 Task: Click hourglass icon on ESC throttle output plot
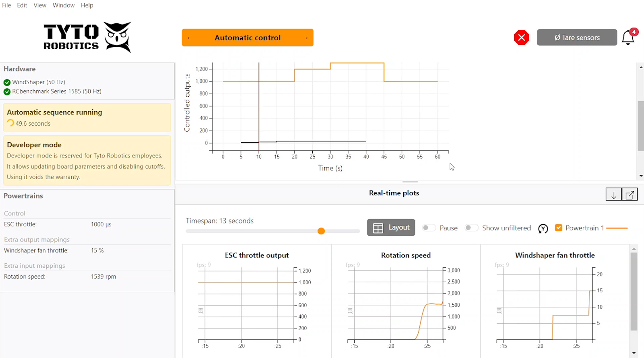201,310
